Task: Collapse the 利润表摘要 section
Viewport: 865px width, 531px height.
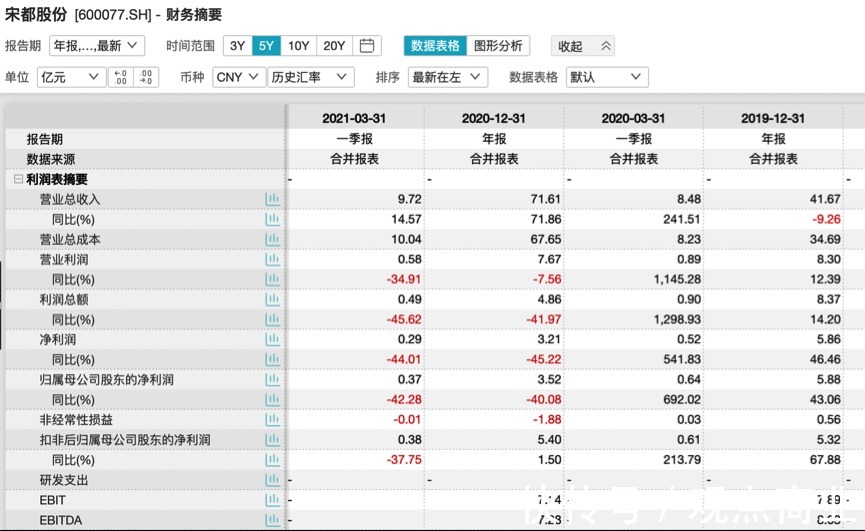Action: [18, 179]
